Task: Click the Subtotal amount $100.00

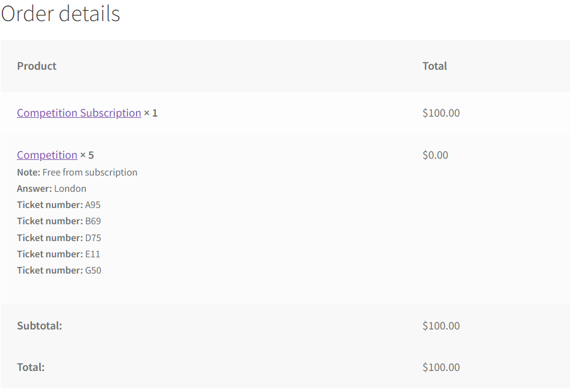Action: coord(441,326)
